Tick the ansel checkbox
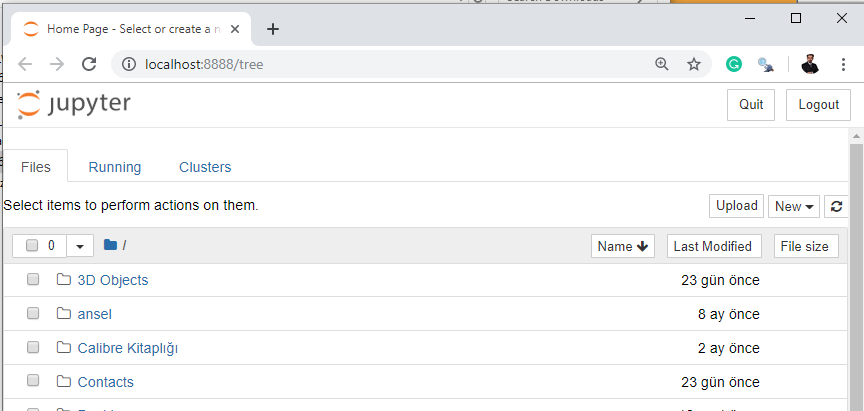Screen dimensions: 864x411 tap(33, 313)
